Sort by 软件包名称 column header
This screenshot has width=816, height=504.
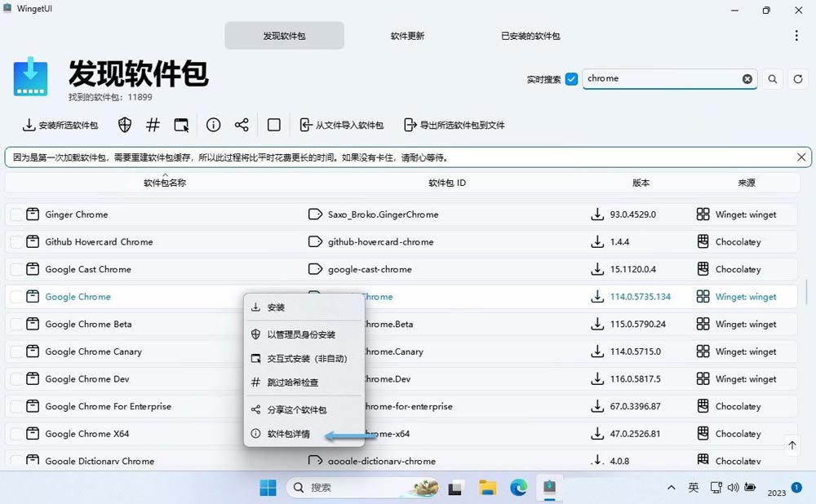coord(165,183)
